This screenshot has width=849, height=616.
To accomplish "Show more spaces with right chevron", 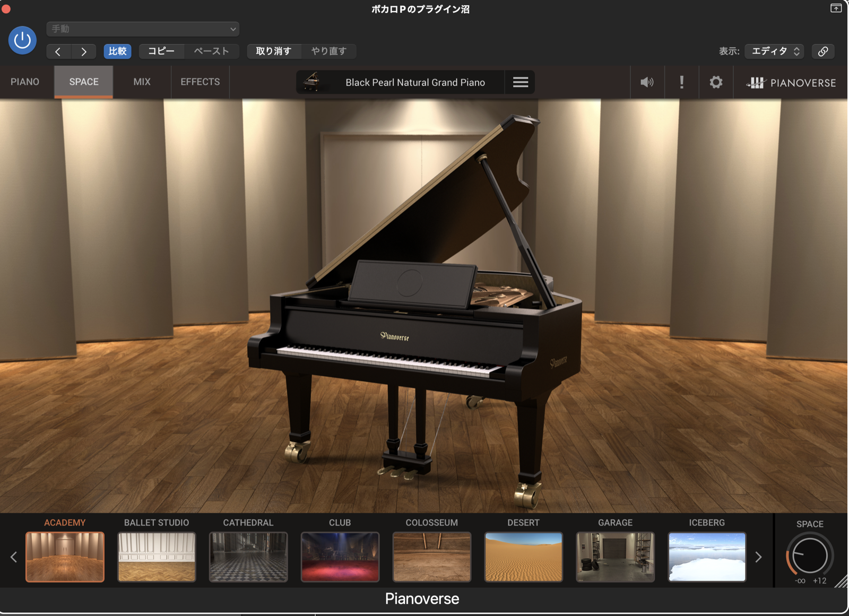I will [x=759, y=557].
